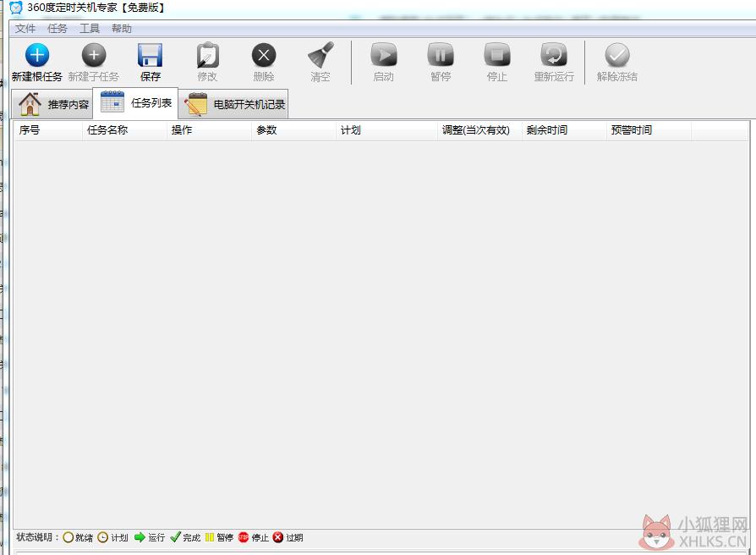The height and width of the screenshot is (555, 756).
Task: Click the 重新运行 rerun icon
Action: pos(554,54)
